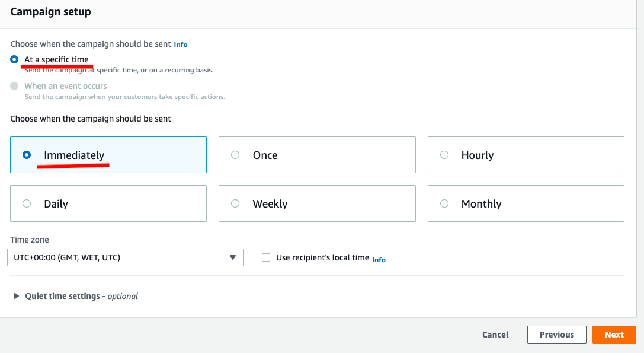Choose the Immediately schedule option
The height and width of the screenshot is (353, 644).
26,155
